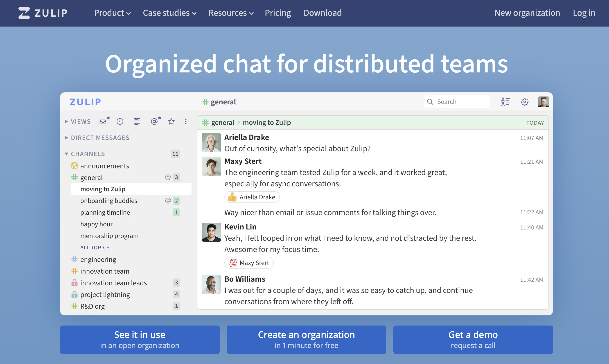Click the Starred messages star icon
The image size is (609, 364).
click(x=171, y=121)
